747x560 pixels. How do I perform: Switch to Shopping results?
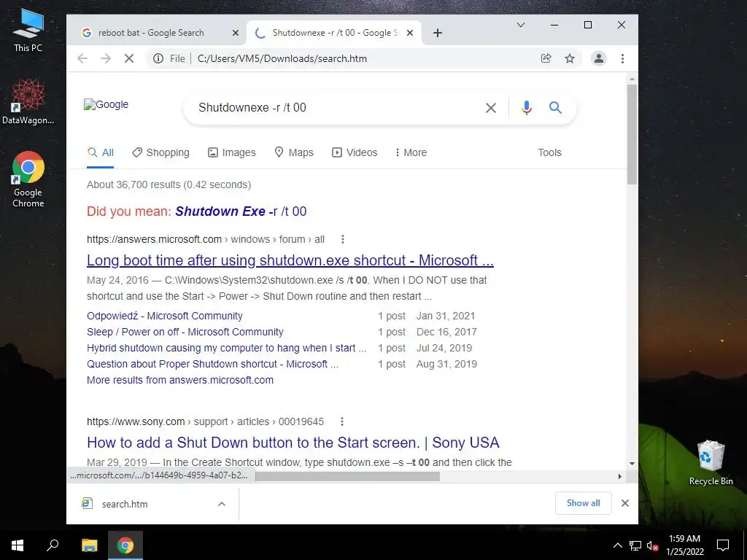point(160,152)
